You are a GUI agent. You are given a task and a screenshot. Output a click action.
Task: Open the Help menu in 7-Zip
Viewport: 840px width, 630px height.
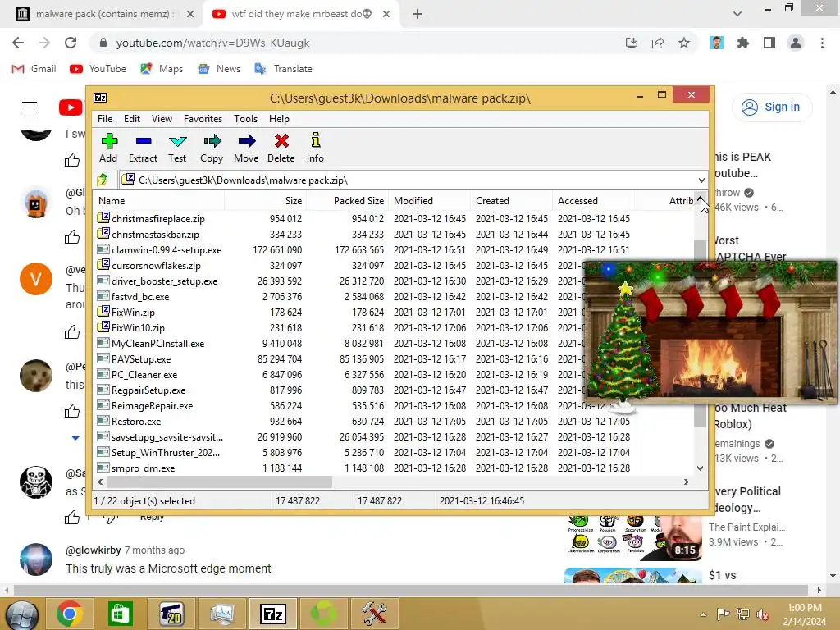pos(279,119)
